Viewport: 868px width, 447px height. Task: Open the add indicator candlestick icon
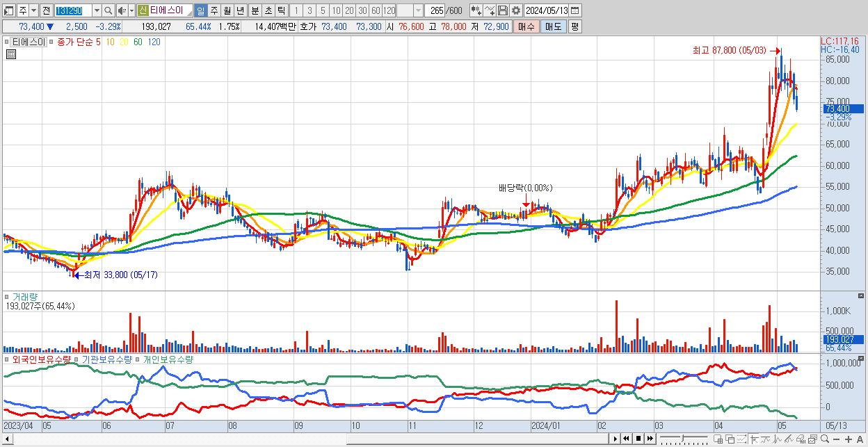click(476, 10)
